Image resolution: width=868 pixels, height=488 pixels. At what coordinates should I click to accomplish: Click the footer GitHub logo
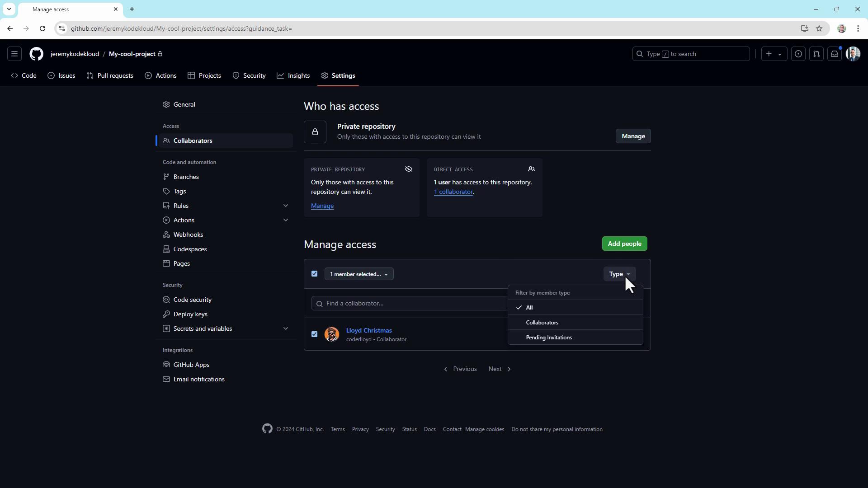pyautogui.click(x=267, y=429)
